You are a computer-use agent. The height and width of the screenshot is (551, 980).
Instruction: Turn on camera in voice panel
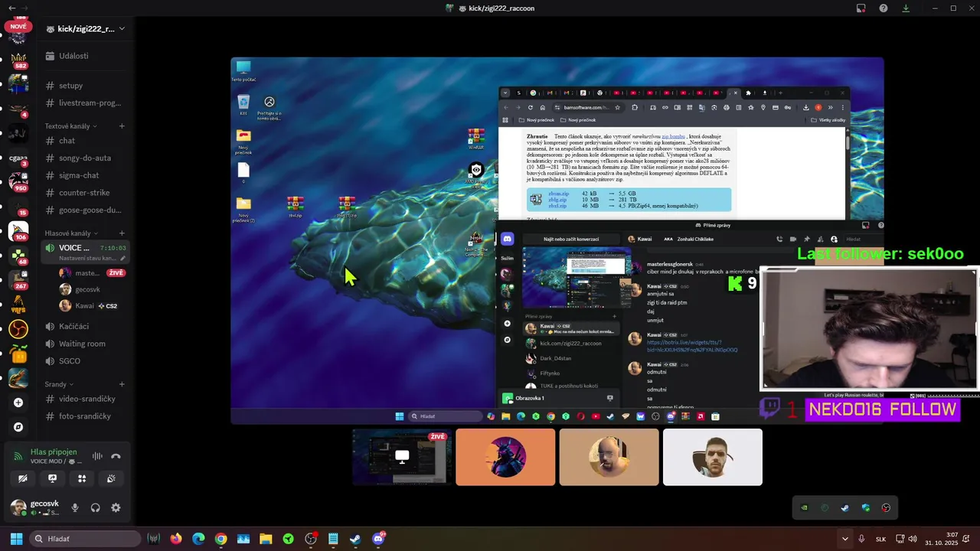tap(23, 478)
